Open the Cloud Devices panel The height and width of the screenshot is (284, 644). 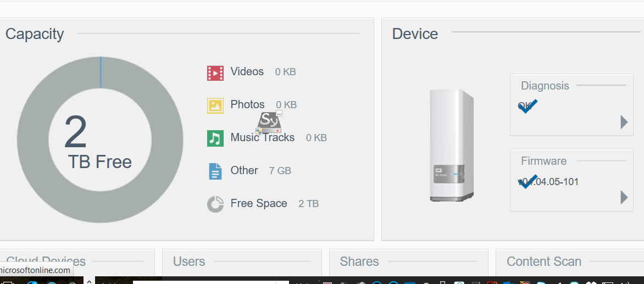click(46, 261)
